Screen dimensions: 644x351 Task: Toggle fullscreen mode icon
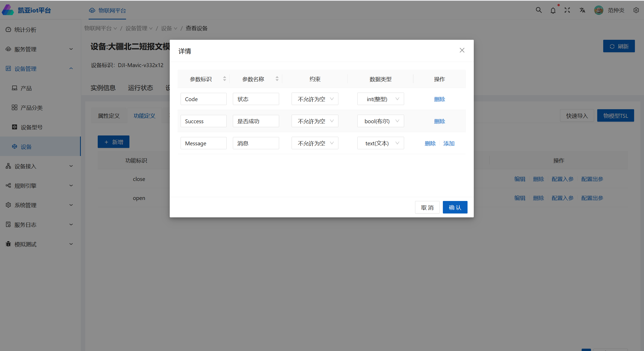click(x=567, y=10)
